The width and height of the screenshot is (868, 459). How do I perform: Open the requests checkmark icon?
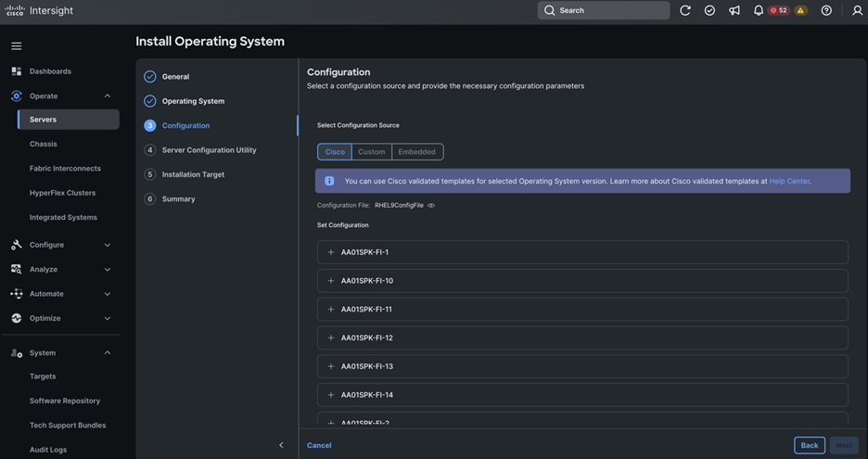[x=709, y=10]
